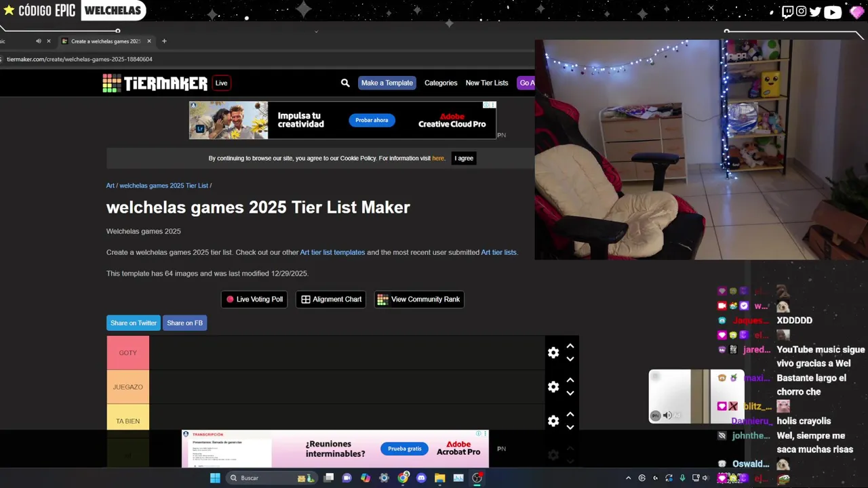The image size is (868, 488).
Task: Open File Explorer from the taskbar
Action: click(x=439, y=478)
